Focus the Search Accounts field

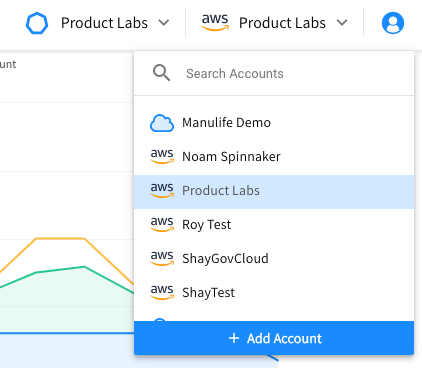[x=274, y=73]
